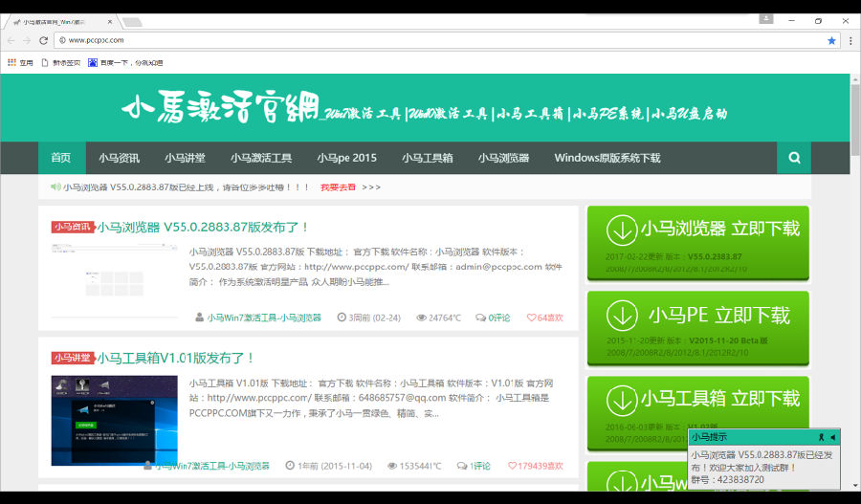This screenshot has width=861, height=504.
Task: Open the Baidu paw bookmark
Action: tap(93, 62)
